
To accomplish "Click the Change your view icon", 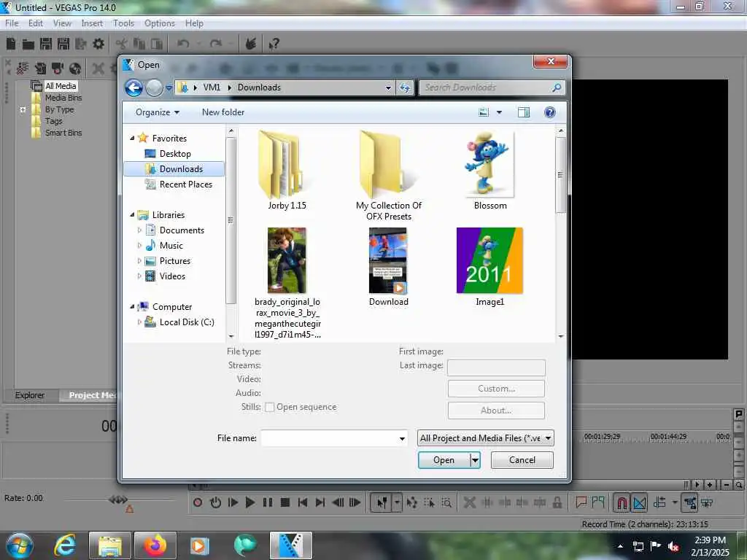I will (x=484, y=112).
